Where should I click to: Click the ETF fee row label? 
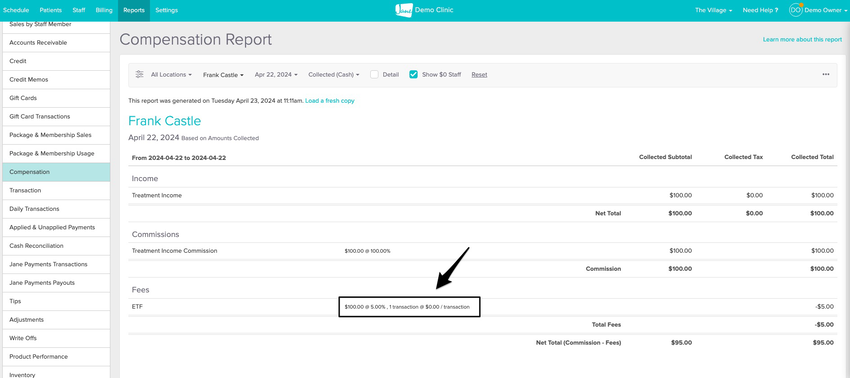tap(137, 306)
